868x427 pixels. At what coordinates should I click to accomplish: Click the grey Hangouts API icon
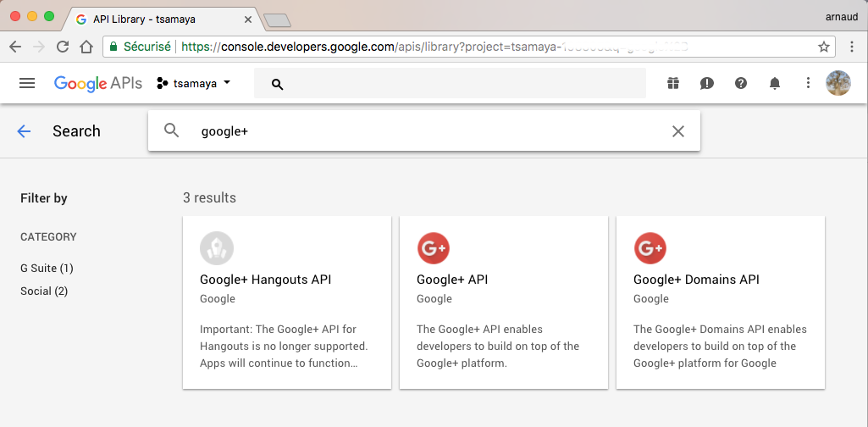[217, 248]
